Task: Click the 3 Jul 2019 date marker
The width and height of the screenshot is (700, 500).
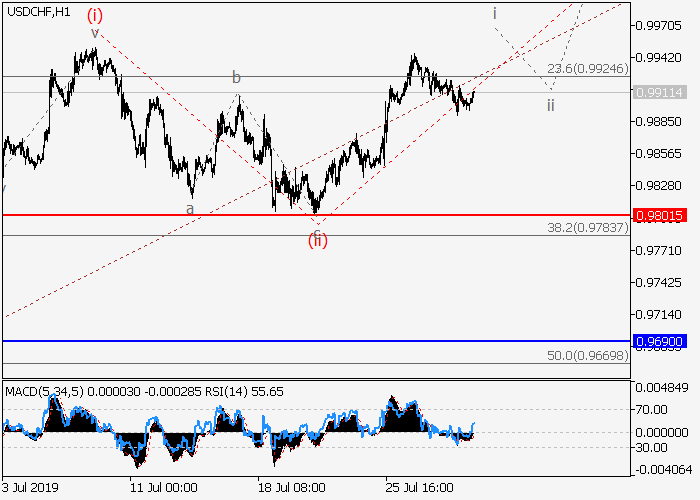Action: (31, 489)
